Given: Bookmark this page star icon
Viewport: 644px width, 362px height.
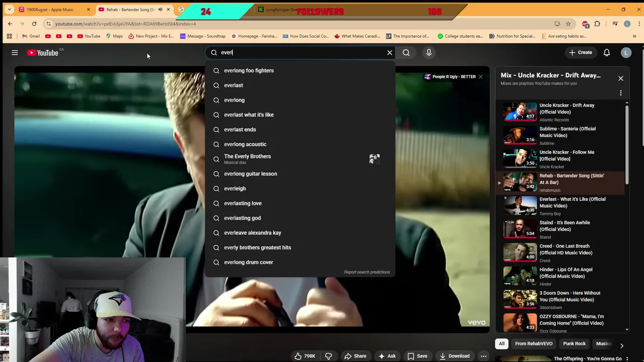Looking at the screenshot, I should click(x=568, y=24).
